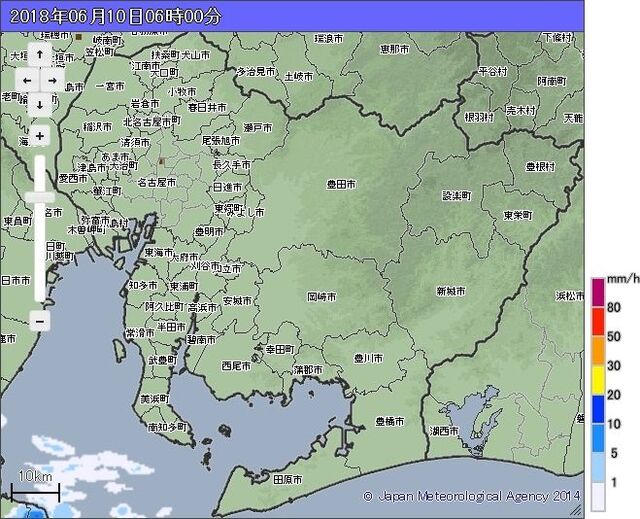Image resolution: width=640 pixels, height=519 pixels.
Task: Click the 浜松市 label on the map
Action: 570,296
